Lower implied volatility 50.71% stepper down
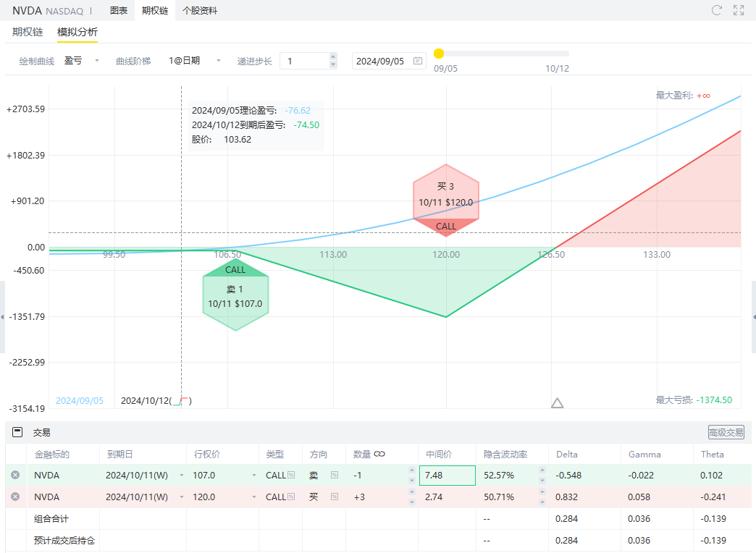Image resolution: width=756 pixels, height=553 pixels. 542,502
